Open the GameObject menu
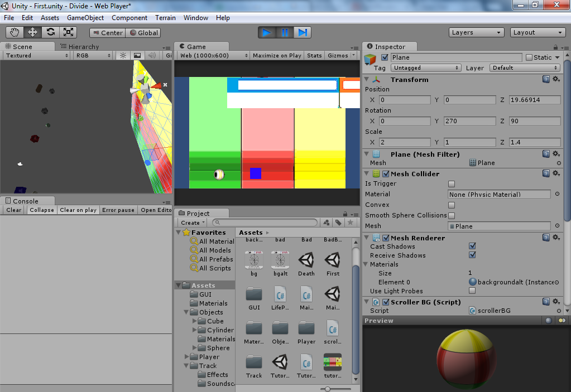The image size is (571, 392). pyautogui.click(x=85, y=18)
